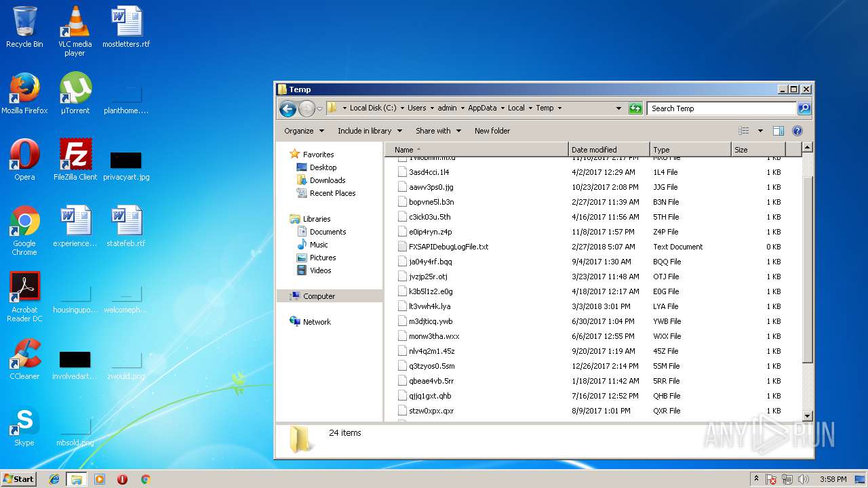Click file list scrollbar down arrow
The width and height of the screenshot is (868, 488).
click(807, 415)
